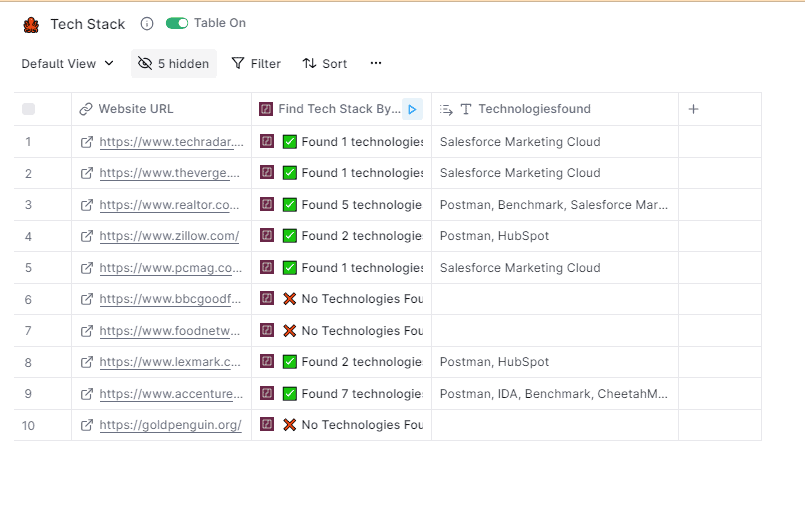Select row number 10
This screenshot has height=525, width=805.
pos(28,425)
